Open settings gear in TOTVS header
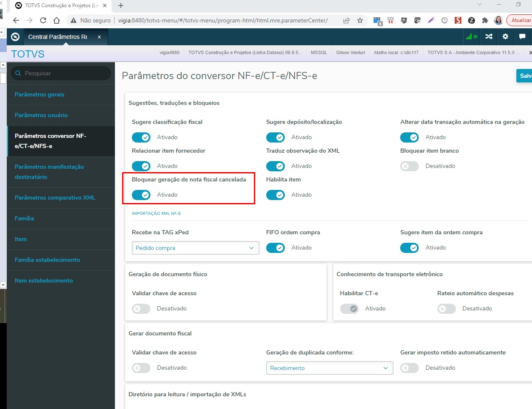Image resolution: width=532 pixels, height=409 pixels. coord(505,37)
